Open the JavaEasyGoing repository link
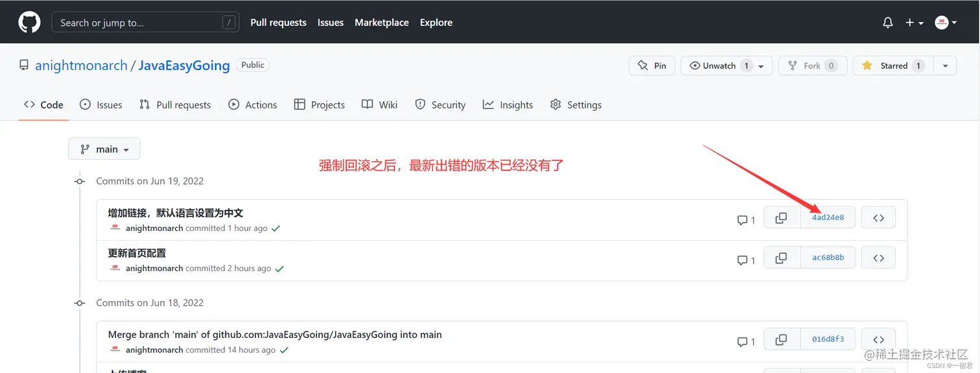This screenshot has width=980, height=373. coord(184,66)
